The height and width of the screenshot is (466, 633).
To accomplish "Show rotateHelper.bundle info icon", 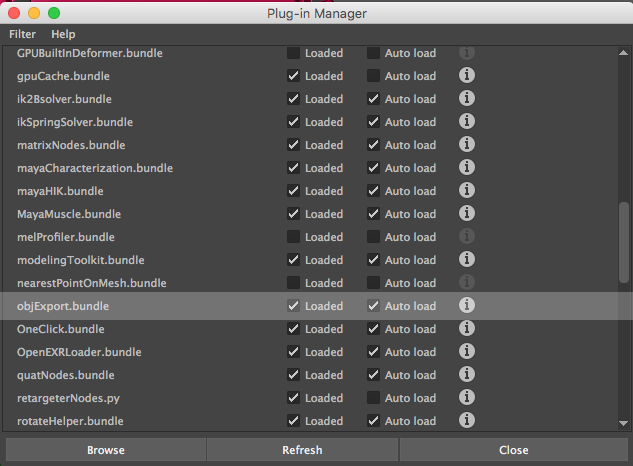I will click(467, 421).
